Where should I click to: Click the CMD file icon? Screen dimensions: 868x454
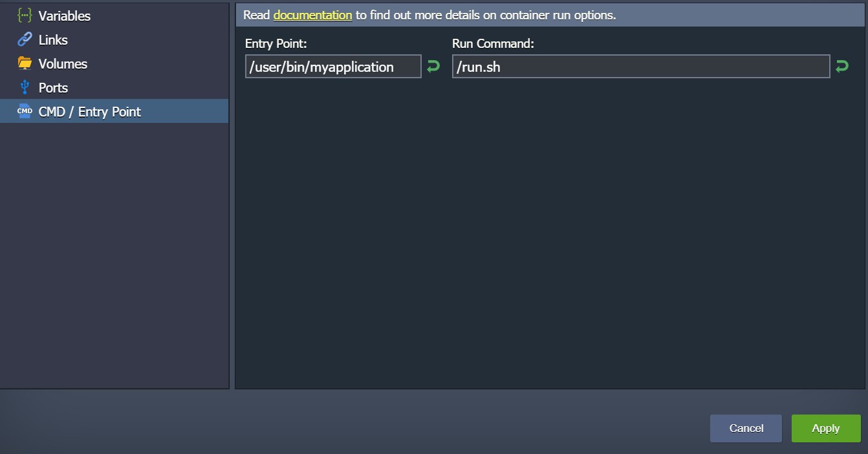coord(25,111)
